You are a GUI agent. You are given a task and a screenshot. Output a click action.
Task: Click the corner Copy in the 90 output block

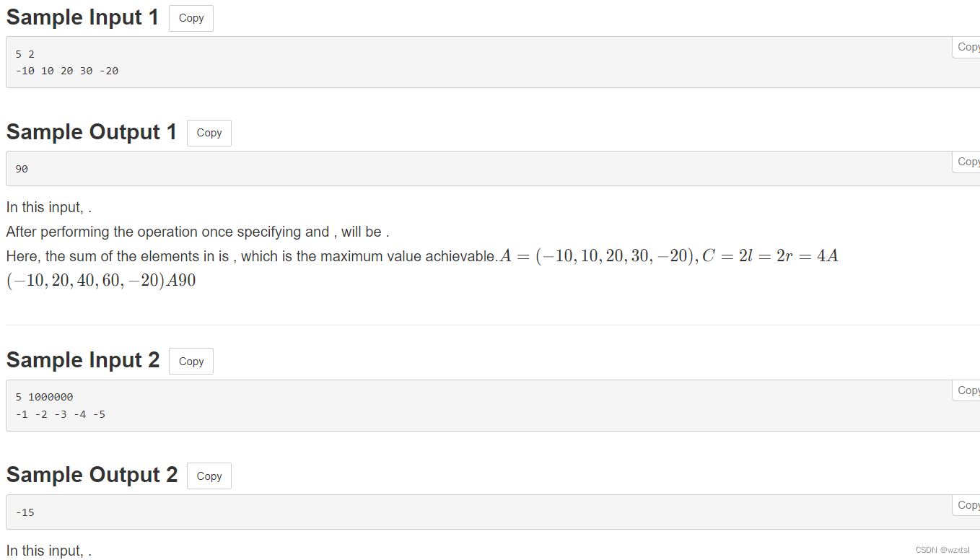click(966, 162)
